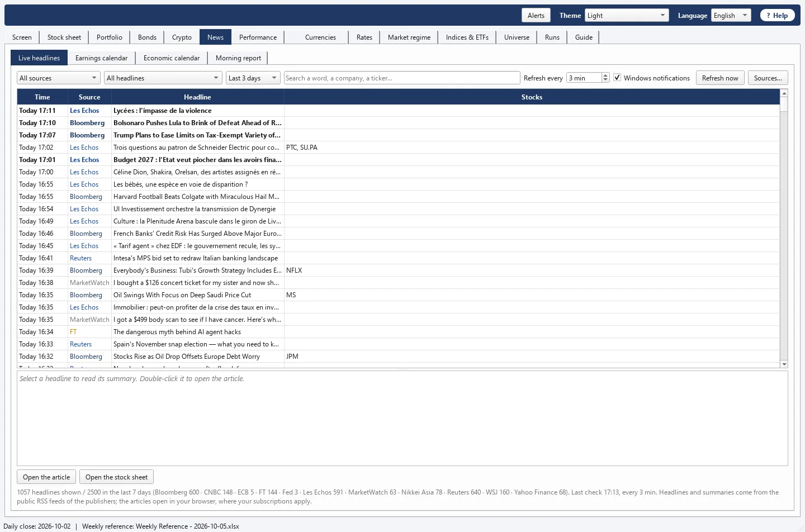Open the All headlines filter dropdown
The image size is (805, 532).
click(163, 78)
